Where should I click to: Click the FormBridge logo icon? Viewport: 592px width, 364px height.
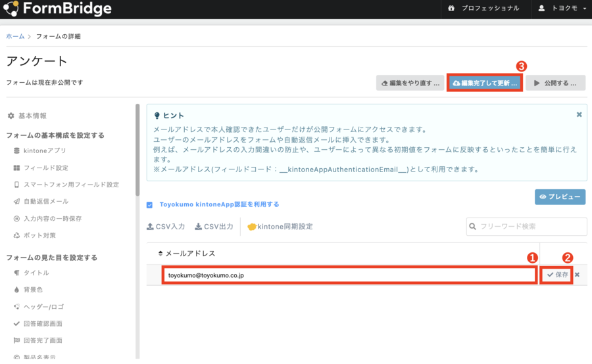pyautogui.click(x=10, y=9)
